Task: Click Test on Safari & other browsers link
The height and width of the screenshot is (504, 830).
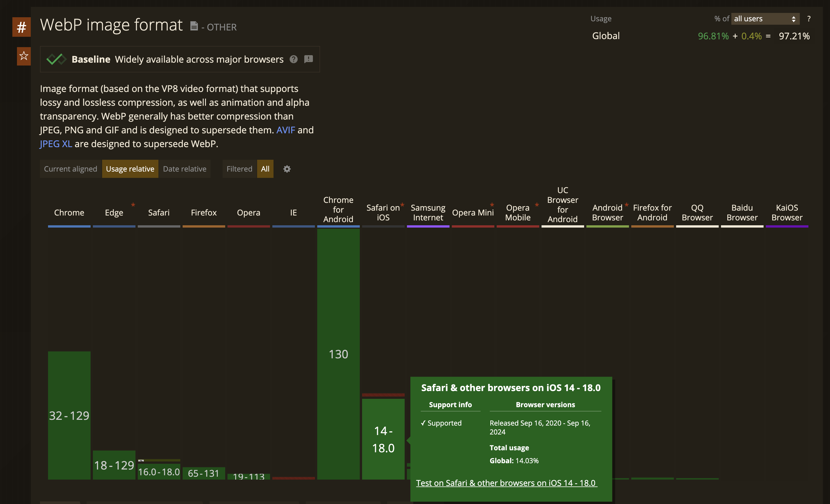Action: tap(507, 483)
